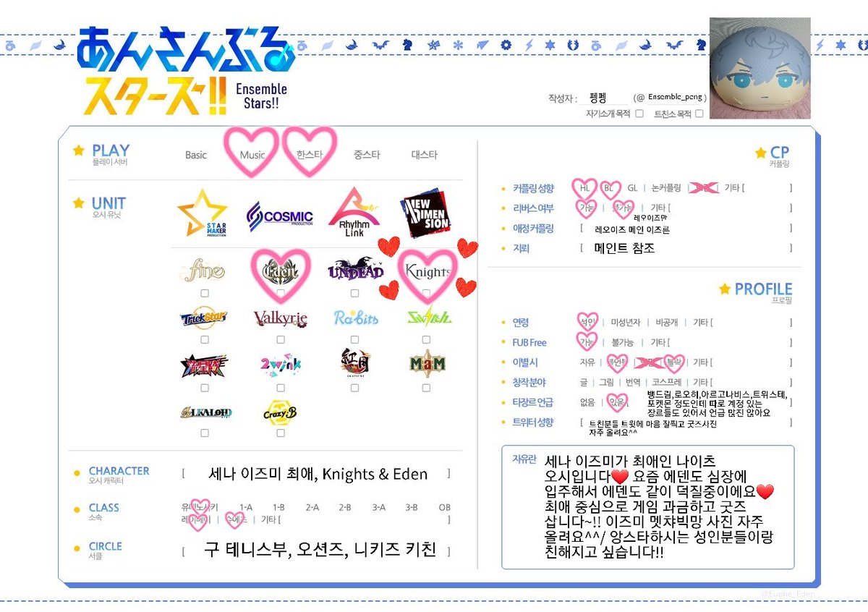Select the Ra*bits unit logo
868x612 pixels.
click(x=355, y=318)
